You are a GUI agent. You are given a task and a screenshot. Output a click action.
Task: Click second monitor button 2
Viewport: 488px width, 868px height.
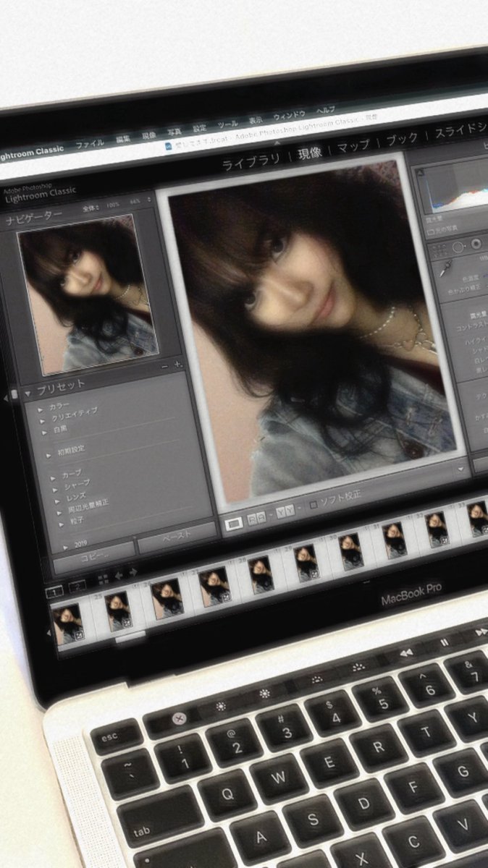[76, 586]
